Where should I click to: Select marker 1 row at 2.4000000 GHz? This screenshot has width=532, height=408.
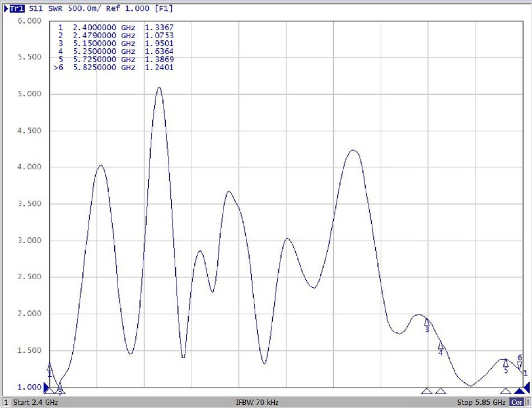pyautogui.click(x=116, y=27)
